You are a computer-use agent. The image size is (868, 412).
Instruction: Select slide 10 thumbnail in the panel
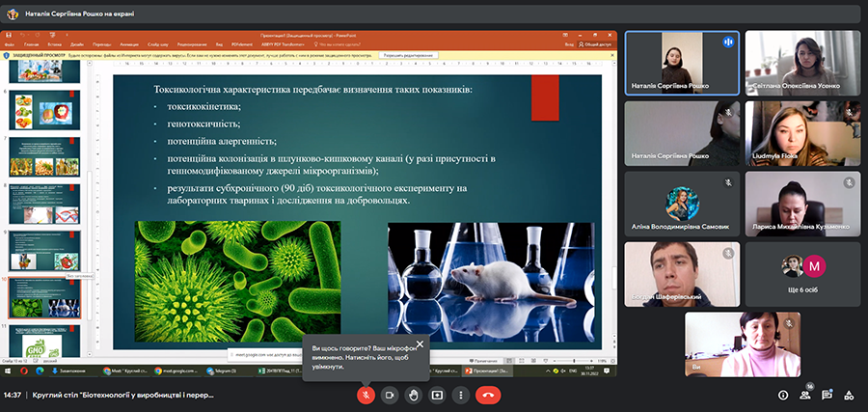43,298
